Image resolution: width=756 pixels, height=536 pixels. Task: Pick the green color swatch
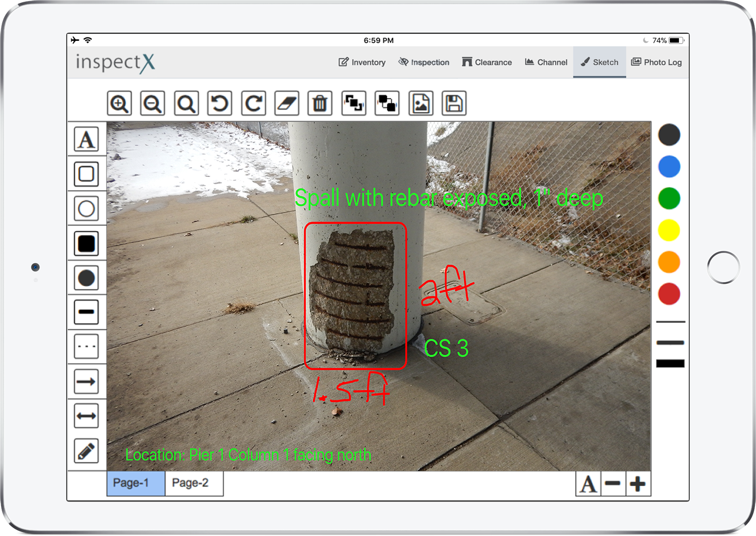click(669, 198)
